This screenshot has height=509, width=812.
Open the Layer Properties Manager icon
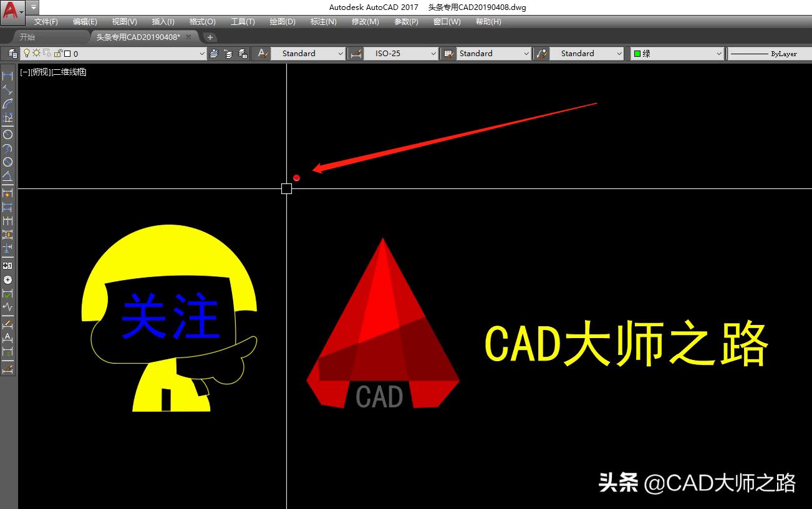coord(12,53)
